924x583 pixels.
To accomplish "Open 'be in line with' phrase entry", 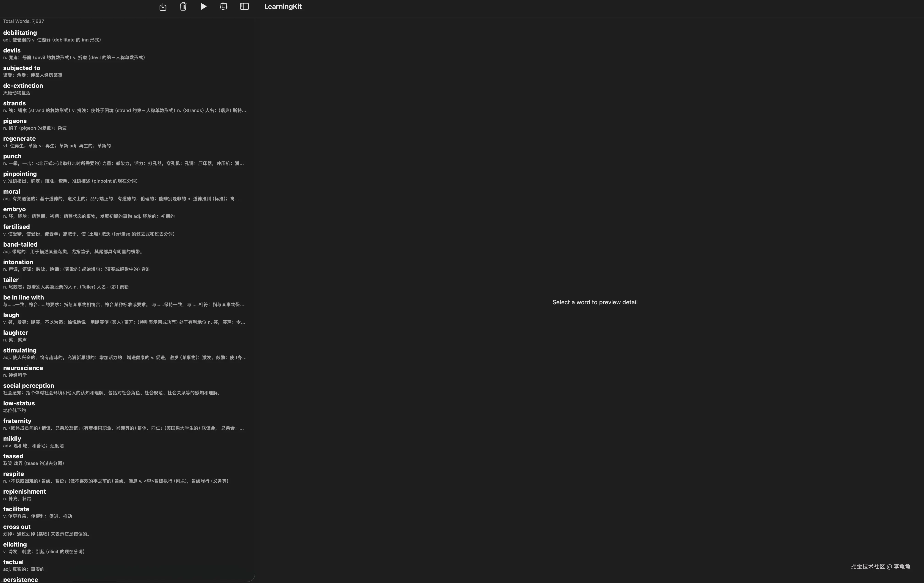I will [23, 298].
